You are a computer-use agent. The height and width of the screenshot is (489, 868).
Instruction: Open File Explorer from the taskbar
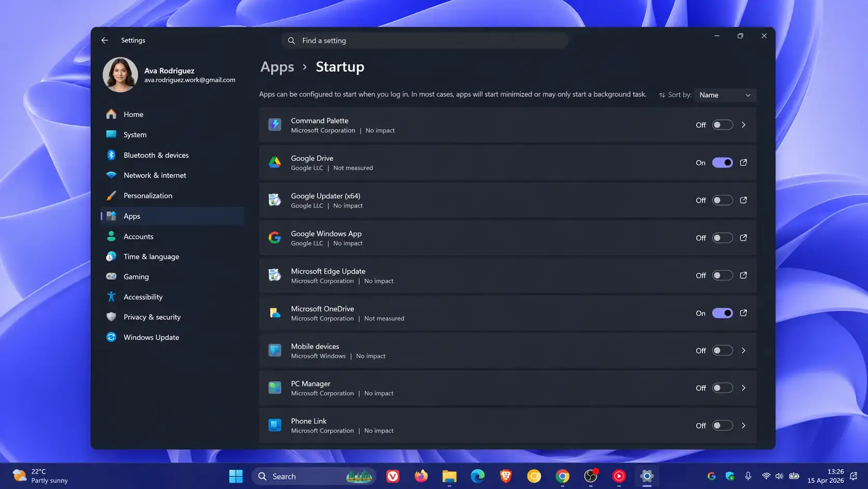click(x=449, y=476)
